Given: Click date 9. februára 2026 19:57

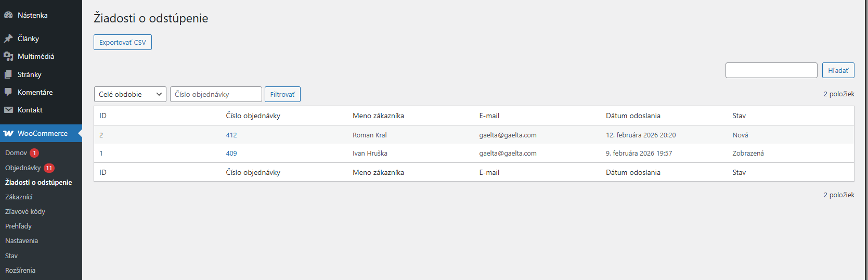Looking at the screenshot, I should pos(639,154).
